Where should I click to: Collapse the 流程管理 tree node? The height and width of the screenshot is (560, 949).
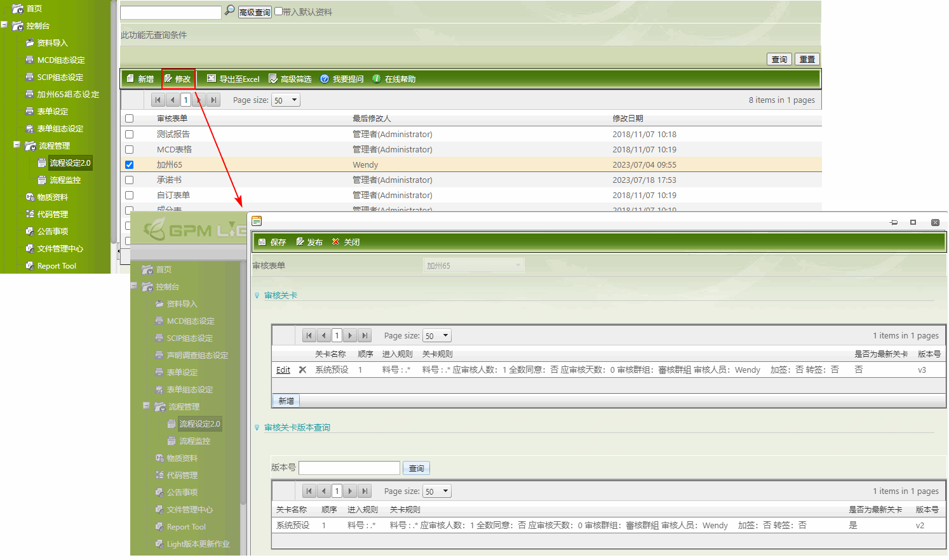pyautogui.click(x=17, y=145)
